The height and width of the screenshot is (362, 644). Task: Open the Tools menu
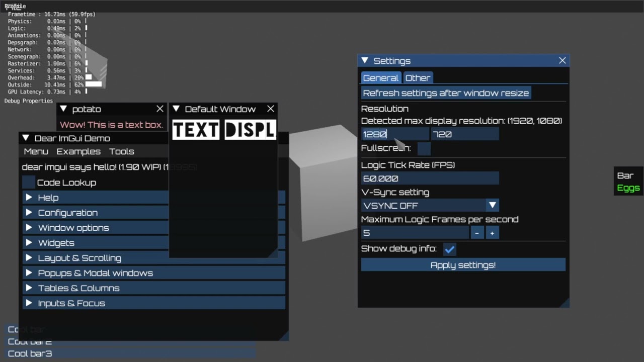(122, 151)
